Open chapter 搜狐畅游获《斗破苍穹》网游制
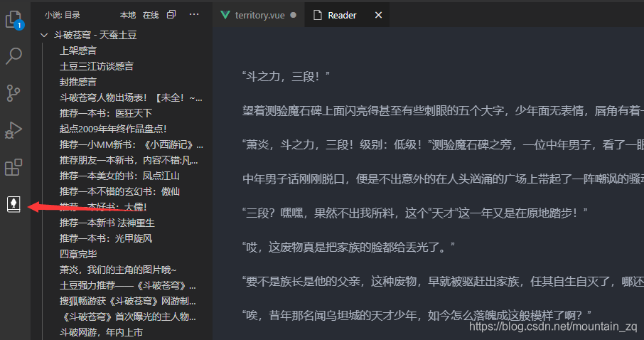This screenshot has width=644, height=340. pyautogui.click(x=128, y=301)
